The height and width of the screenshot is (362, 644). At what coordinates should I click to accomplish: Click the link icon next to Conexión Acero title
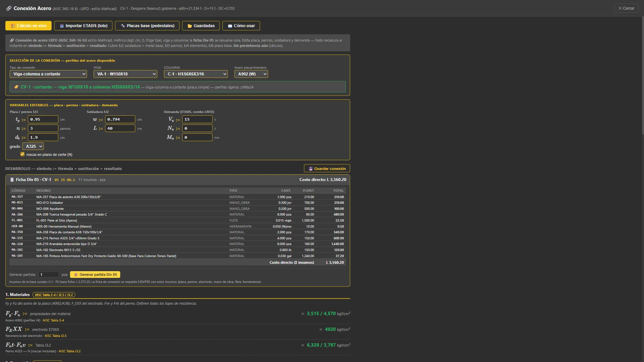pos(9,8)
